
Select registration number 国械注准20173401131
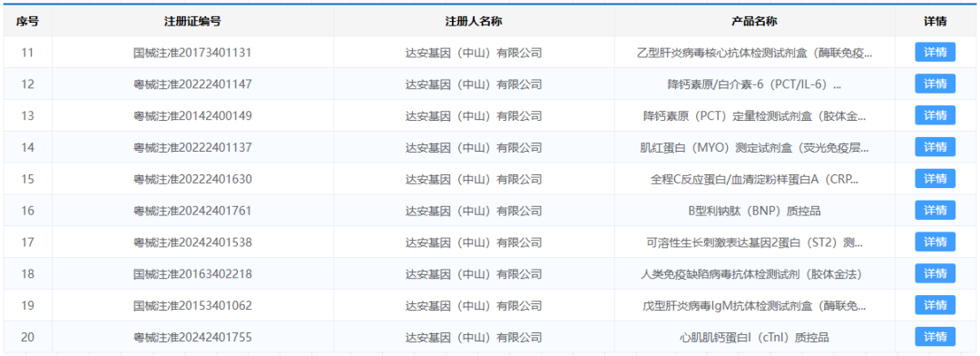point(192,53)
